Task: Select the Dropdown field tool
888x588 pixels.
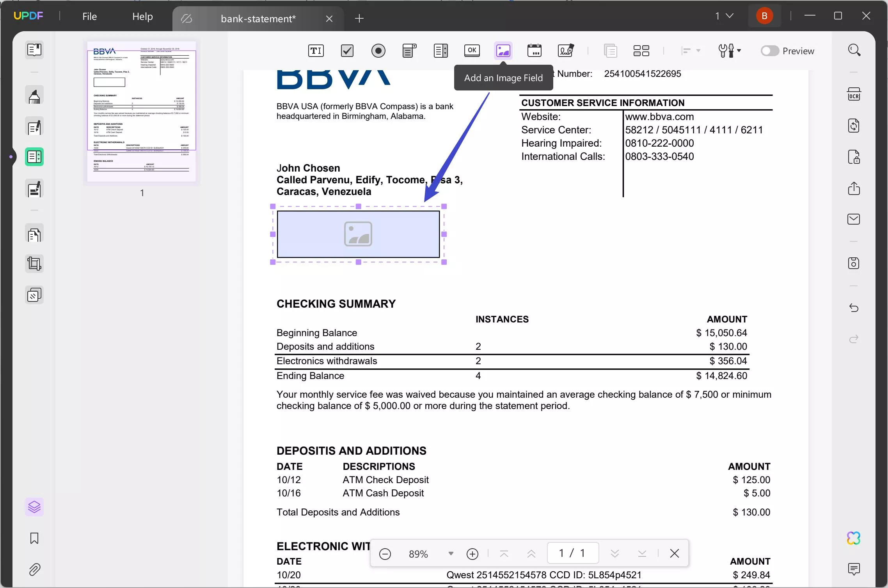Action: click(409, 51)
